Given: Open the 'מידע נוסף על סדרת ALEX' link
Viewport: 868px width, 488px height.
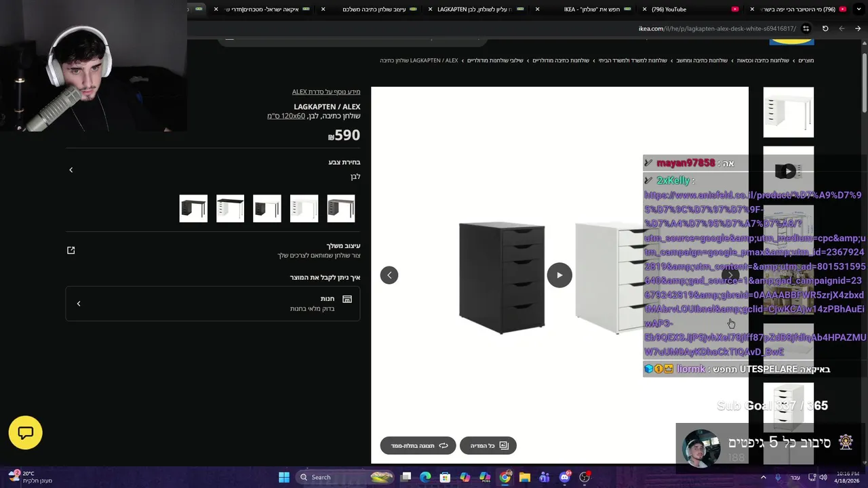Looking at the screenshot, I should pos(326,91).
